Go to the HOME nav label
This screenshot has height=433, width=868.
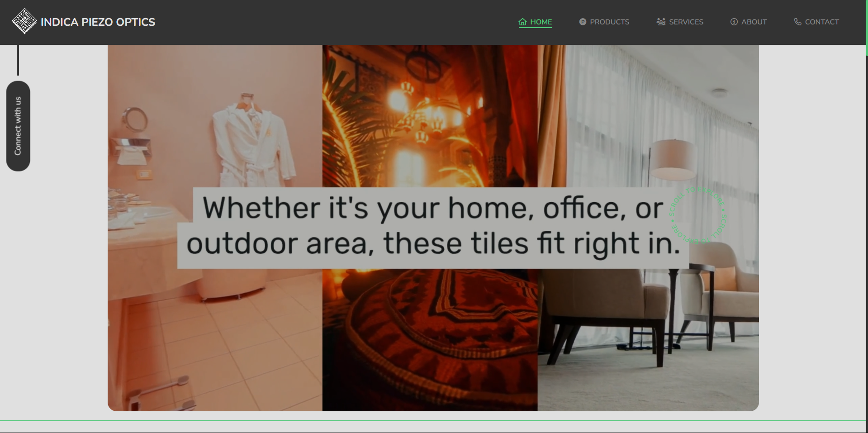coord(541,22)
